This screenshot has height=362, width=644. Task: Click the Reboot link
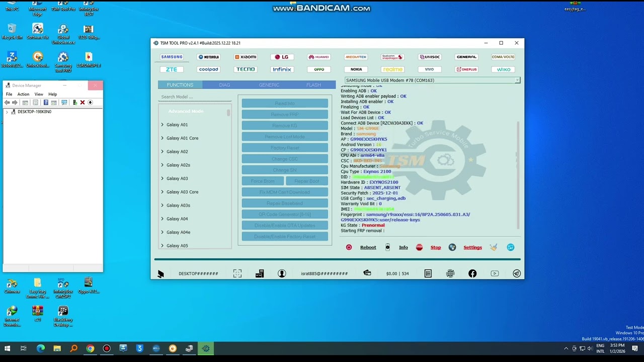[x=368, y=247]
